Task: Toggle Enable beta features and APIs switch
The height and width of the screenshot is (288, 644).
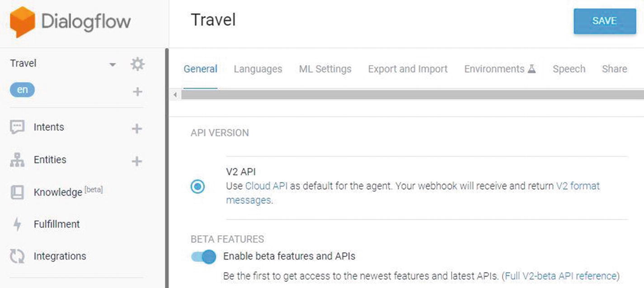Action: pyautogui.click(x=204, y=256)
